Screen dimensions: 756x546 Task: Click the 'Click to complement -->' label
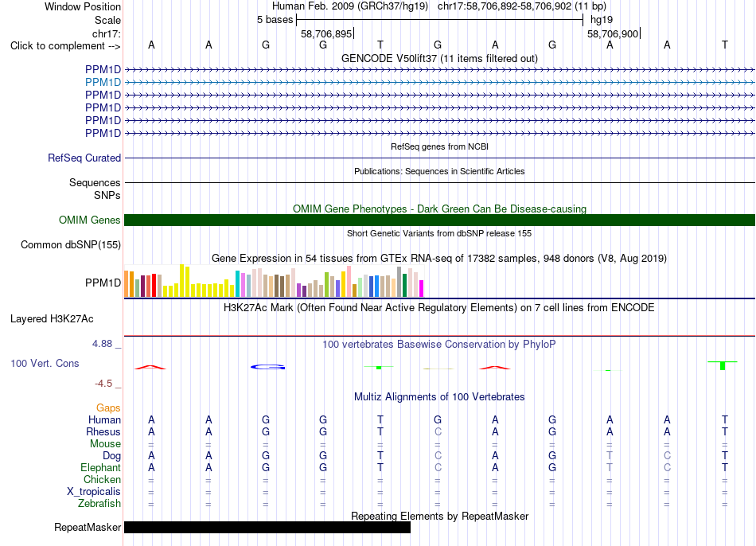click(65, 46)
